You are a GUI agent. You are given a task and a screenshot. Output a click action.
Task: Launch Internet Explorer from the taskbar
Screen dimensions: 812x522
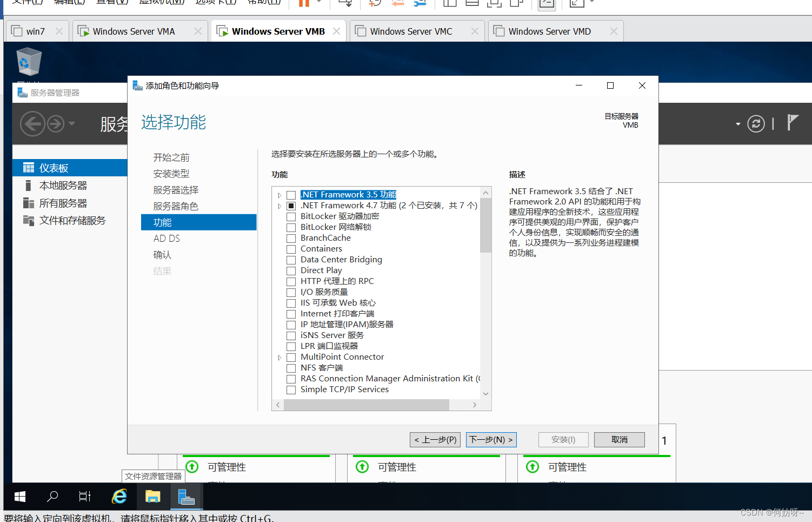[119, 496]
